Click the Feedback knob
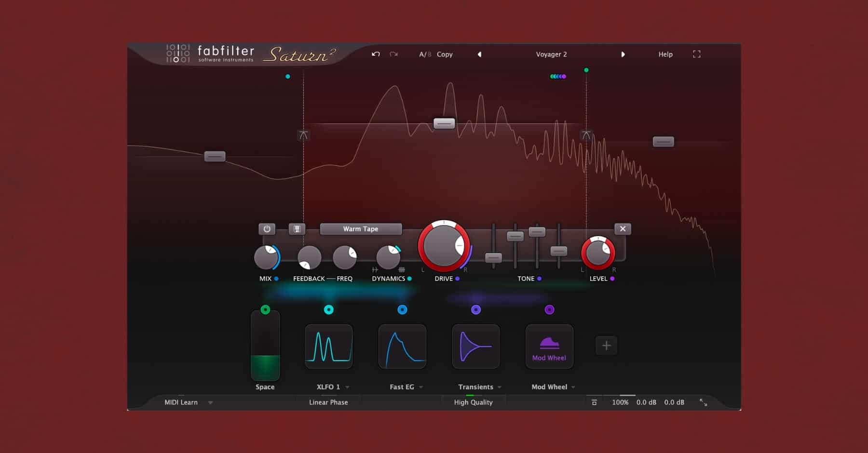This screenshot has height=453, width=868. tap(309, 257)
